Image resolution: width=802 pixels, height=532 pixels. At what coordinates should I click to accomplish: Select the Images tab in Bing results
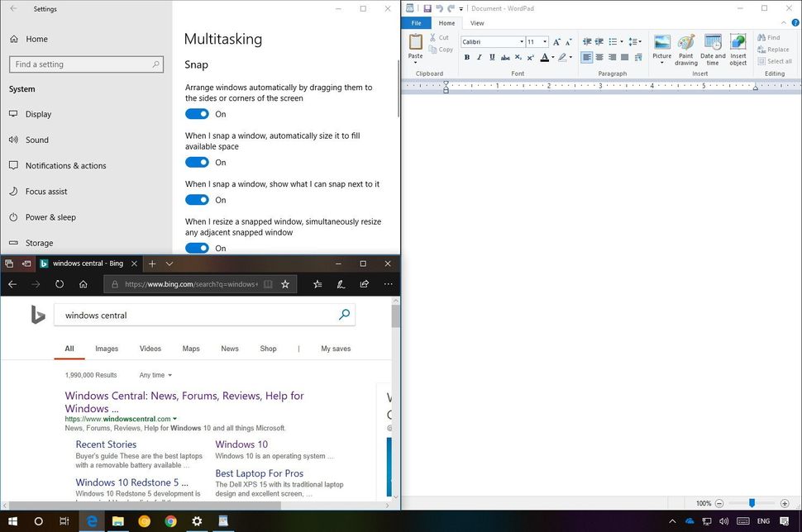tap(106, 349)
